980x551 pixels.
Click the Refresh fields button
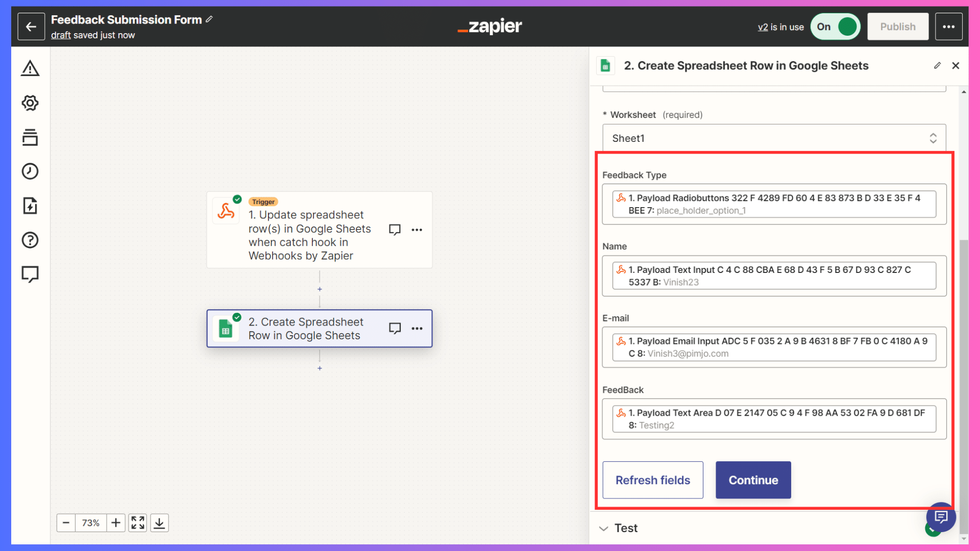652,480
